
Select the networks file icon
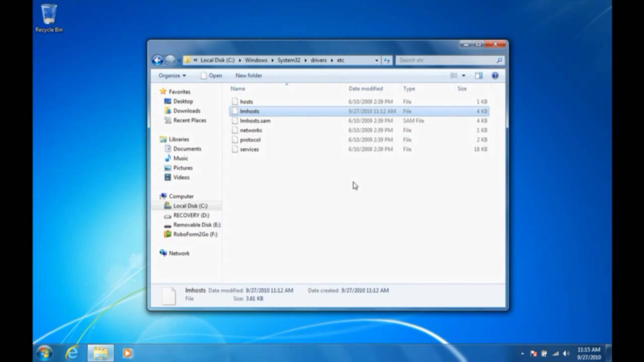coord(234,130)
